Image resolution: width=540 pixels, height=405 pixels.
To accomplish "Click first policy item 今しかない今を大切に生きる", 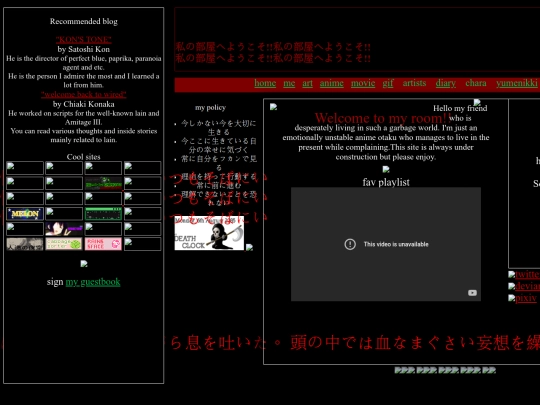I will (219, 128).
